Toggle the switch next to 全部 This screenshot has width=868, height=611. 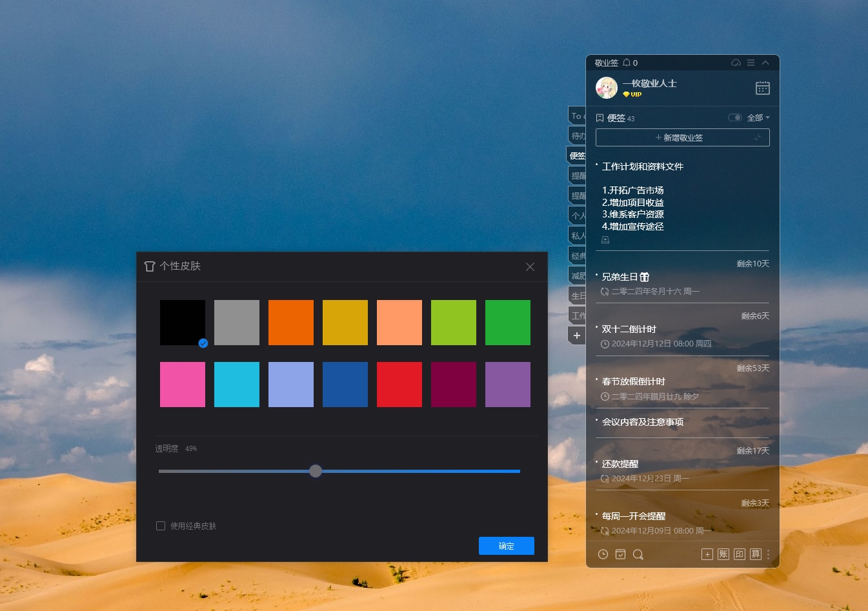click(735, 117)
